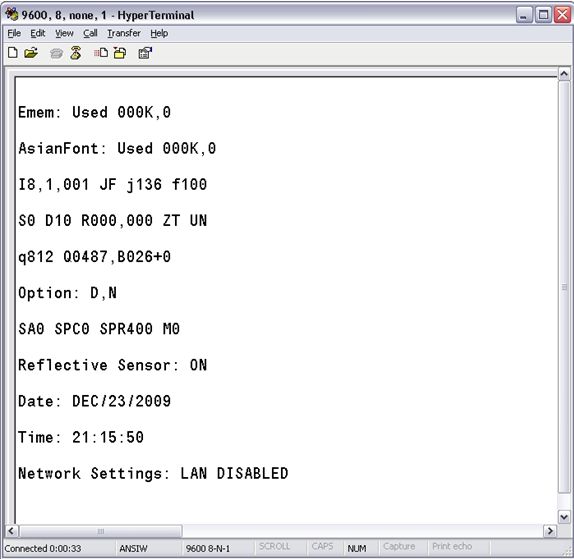Open the View menu
Viewport: 574px width, 559px height.
[x=64, y=33]
